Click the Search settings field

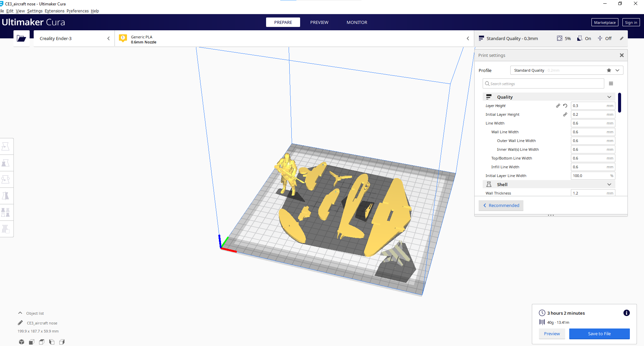click(543, 83)
